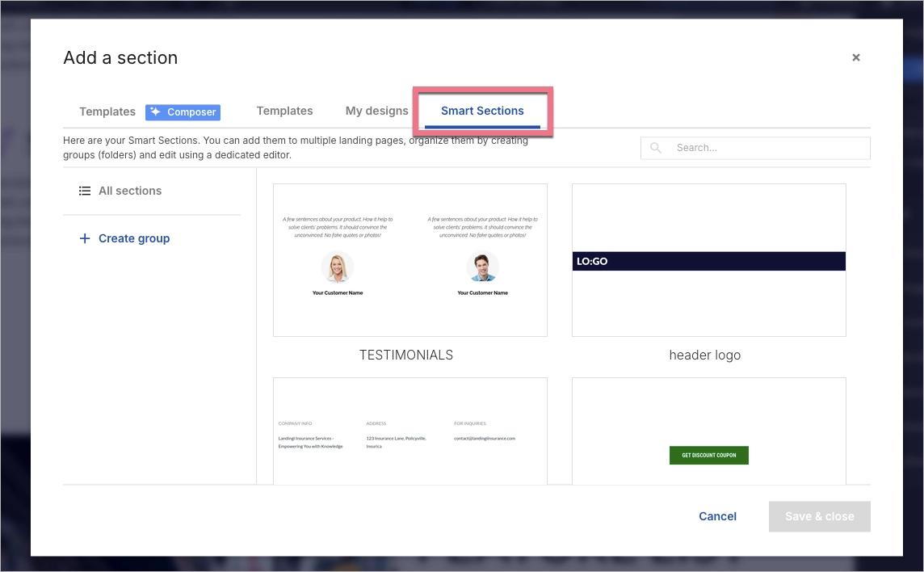Open the header logo section preview
The height and width of the screenshot is (572, 924).
708,260
